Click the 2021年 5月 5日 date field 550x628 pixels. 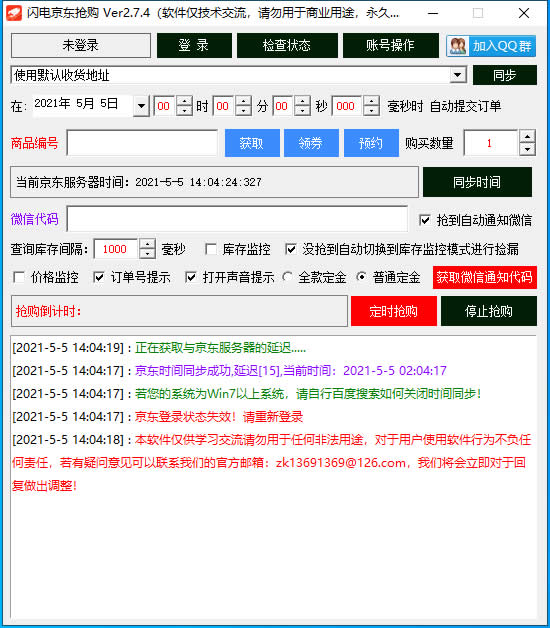pyautogui.click(x=82, y=105)
